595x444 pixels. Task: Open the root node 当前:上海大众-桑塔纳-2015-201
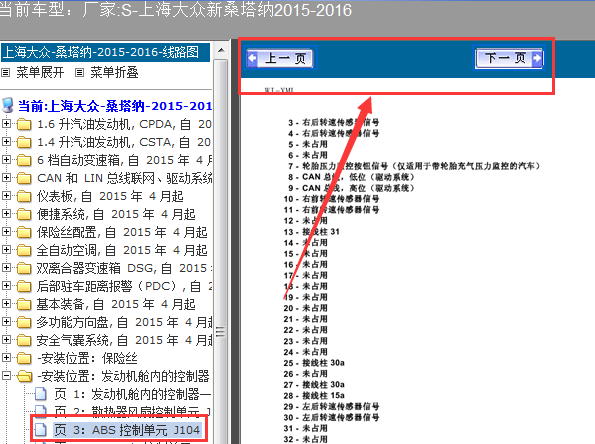coord(115,106)
